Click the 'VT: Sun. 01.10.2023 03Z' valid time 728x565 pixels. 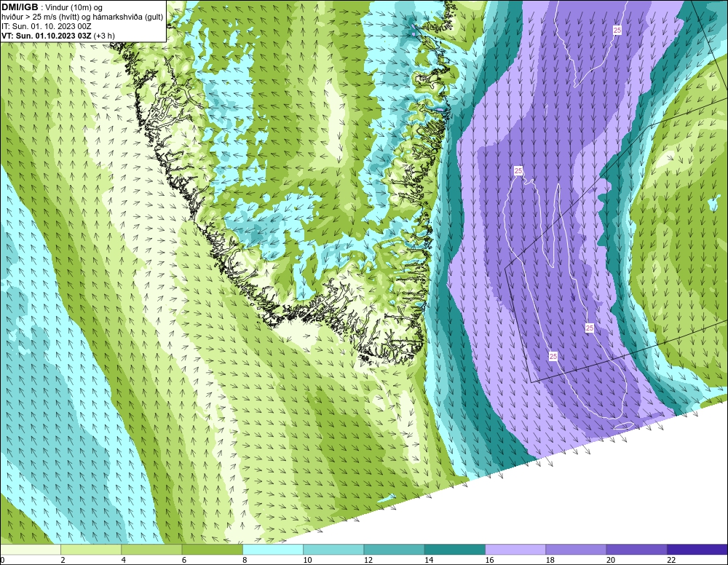click(x=47, y=36)
